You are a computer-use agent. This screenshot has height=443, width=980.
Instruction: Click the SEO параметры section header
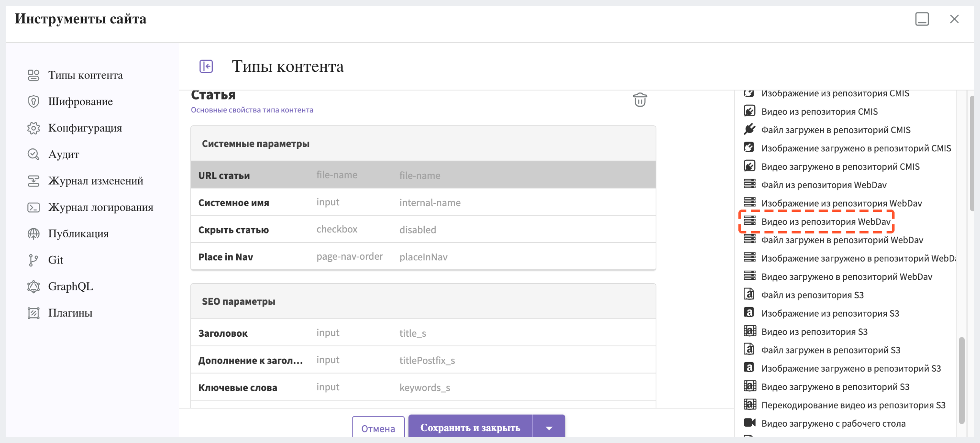(x=423, y=301)
